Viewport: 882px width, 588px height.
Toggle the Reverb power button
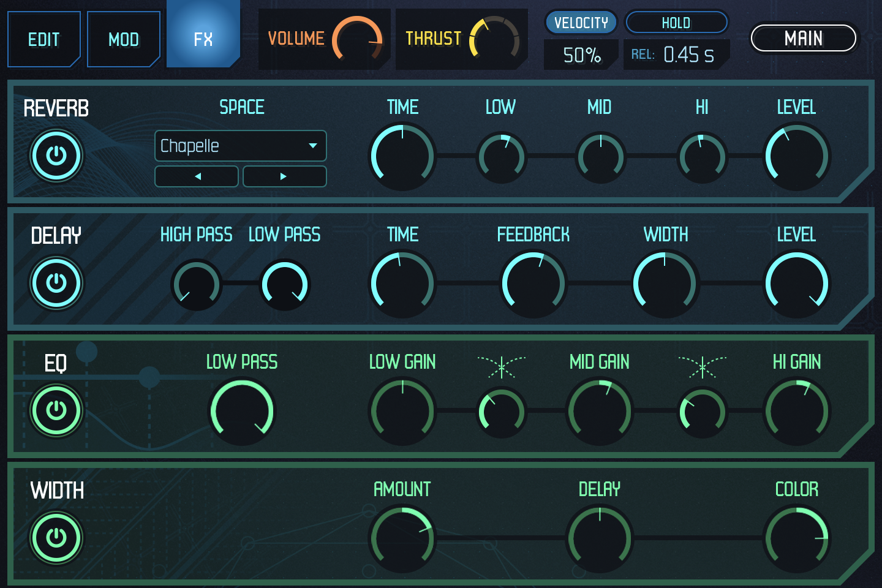pos(56,156)
